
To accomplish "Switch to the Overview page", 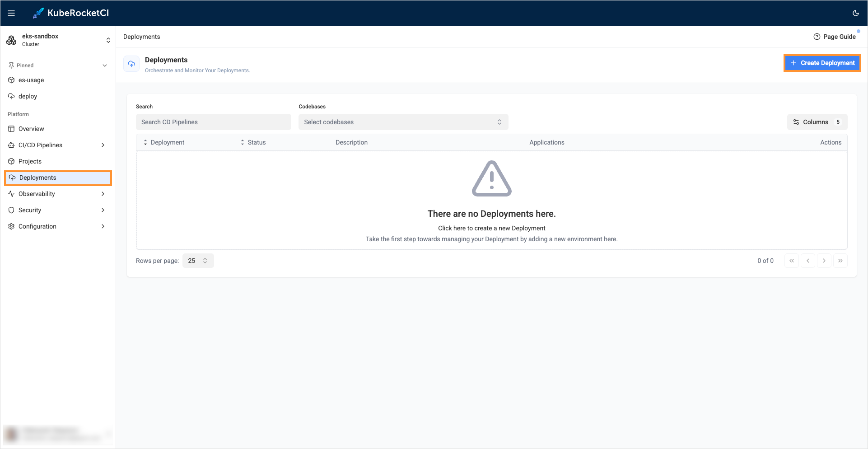I will click(32, 129).
